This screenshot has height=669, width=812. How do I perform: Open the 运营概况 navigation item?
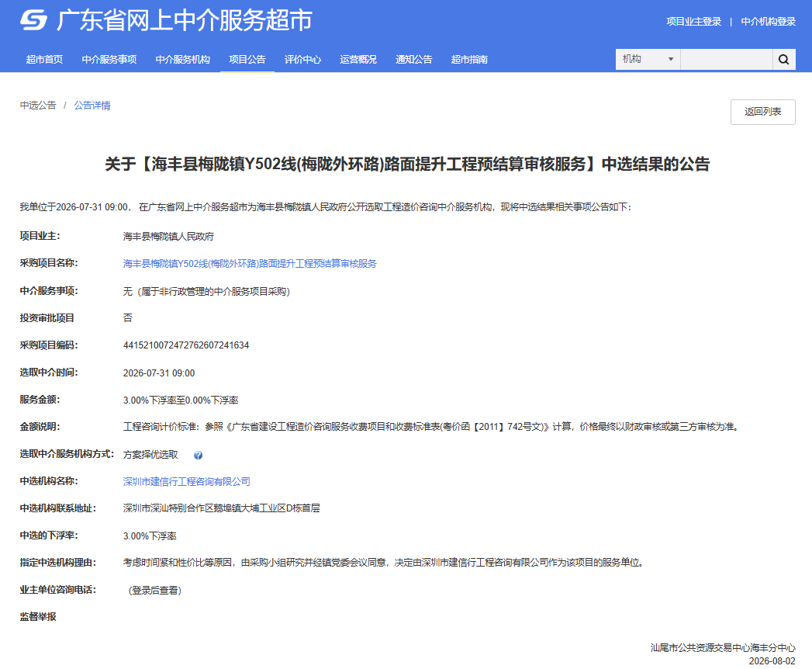(x=358, y=60)
